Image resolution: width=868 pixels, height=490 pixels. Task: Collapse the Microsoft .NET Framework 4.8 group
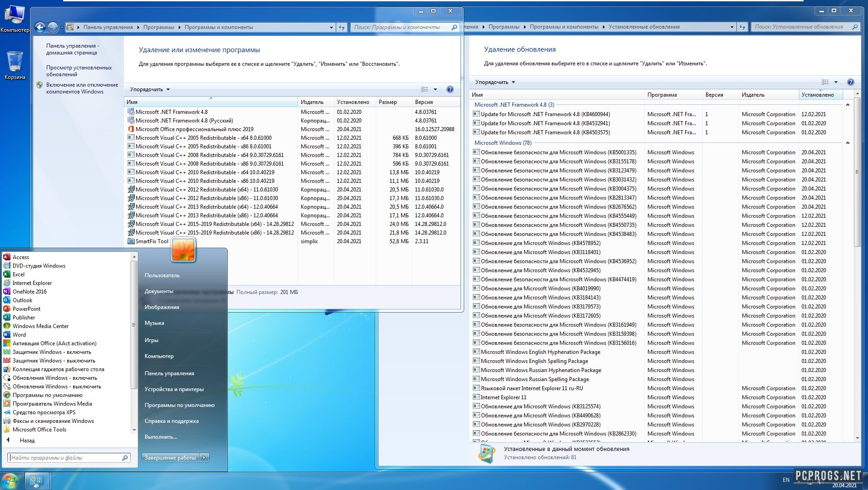[847, 105]
